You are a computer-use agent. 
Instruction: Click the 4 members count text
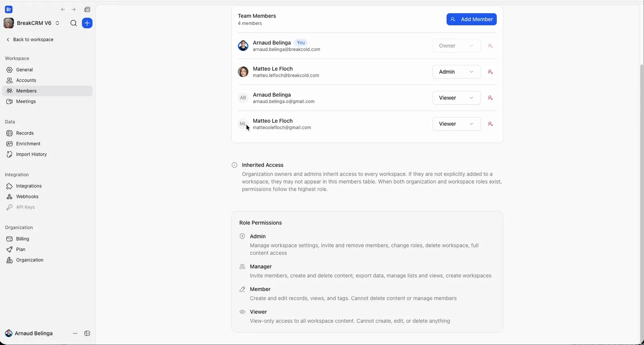(250, 23)
